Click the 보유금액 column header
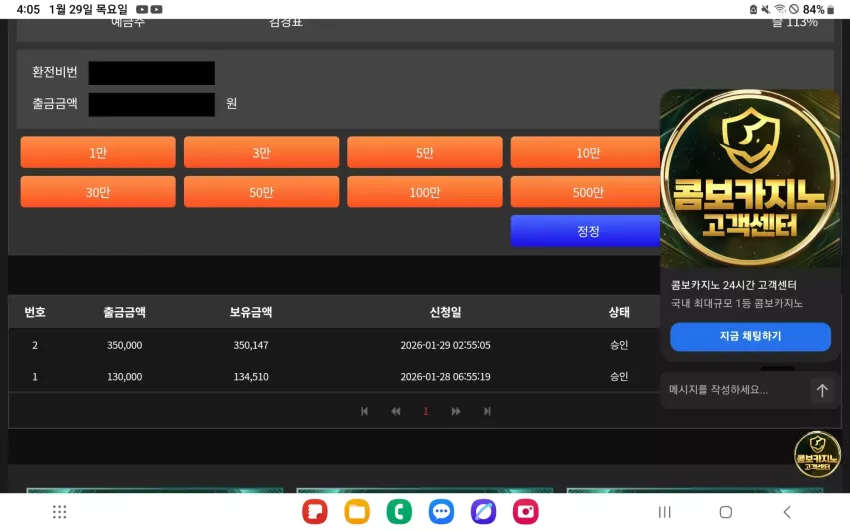 pos(250,312)
